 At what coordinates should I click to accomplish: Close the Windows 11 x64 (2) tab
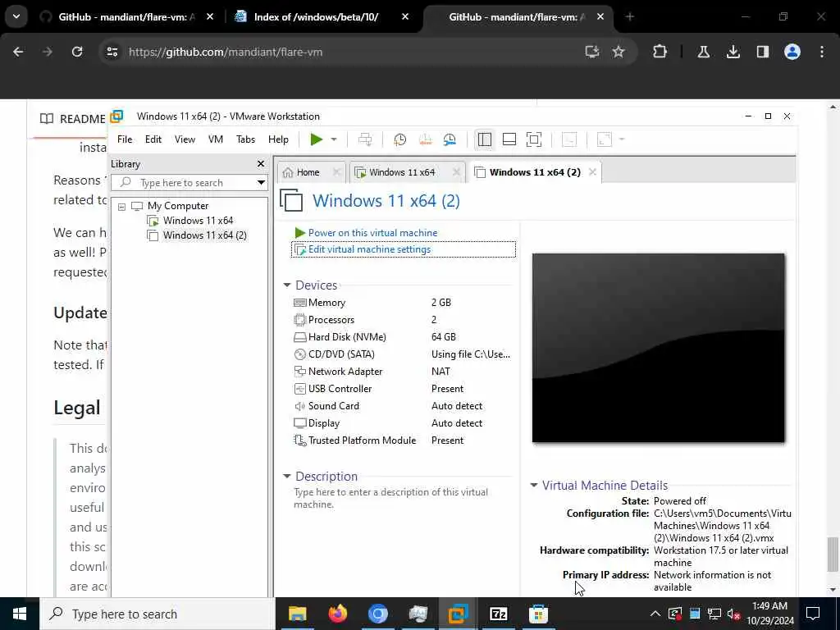pyautogui.click(x=592, y=172)
